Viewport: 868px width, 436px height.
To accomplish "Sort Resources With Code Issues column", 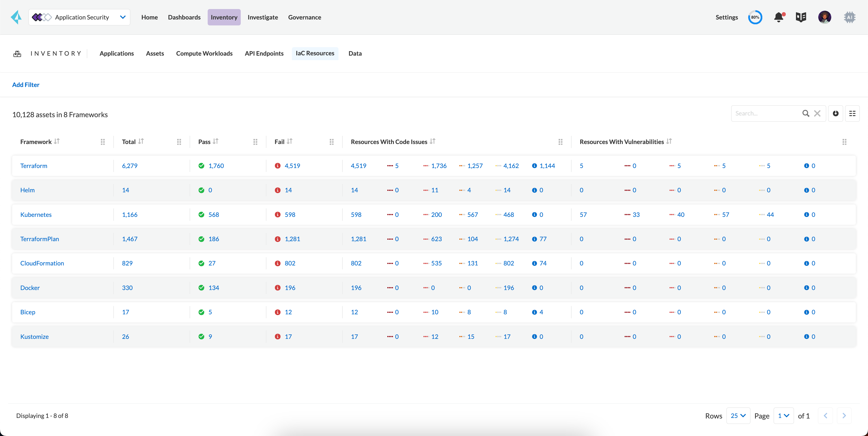I will 433,141.
